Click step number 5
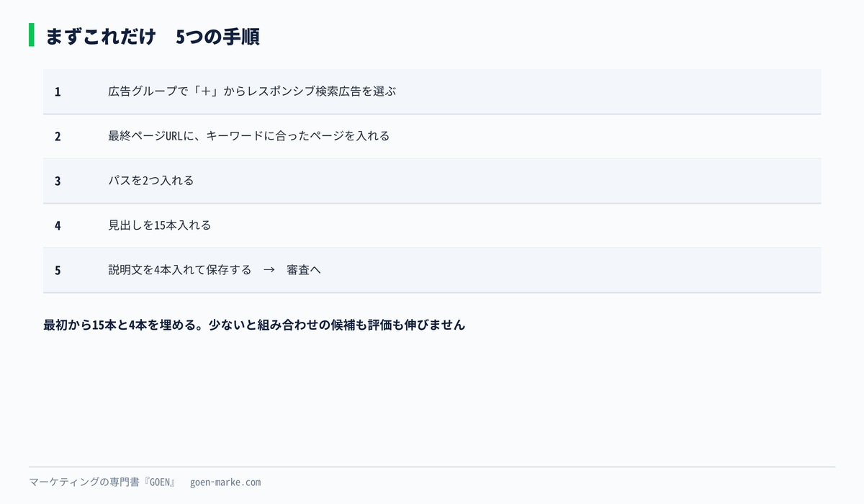Screen dimensions: 864x504 pos(58,271)
